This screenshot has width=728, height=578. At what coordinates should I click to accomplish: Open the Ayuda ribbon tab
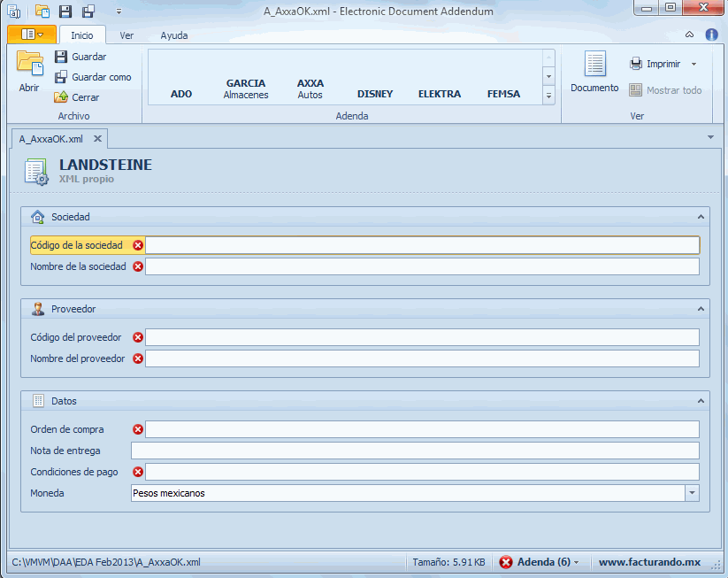[173, 35]
